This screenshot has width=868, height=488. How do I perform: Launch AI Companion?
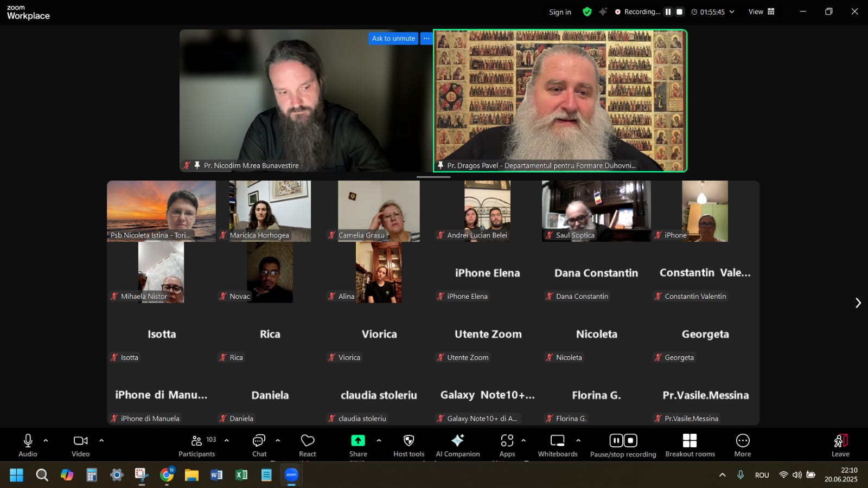point(458,445)
